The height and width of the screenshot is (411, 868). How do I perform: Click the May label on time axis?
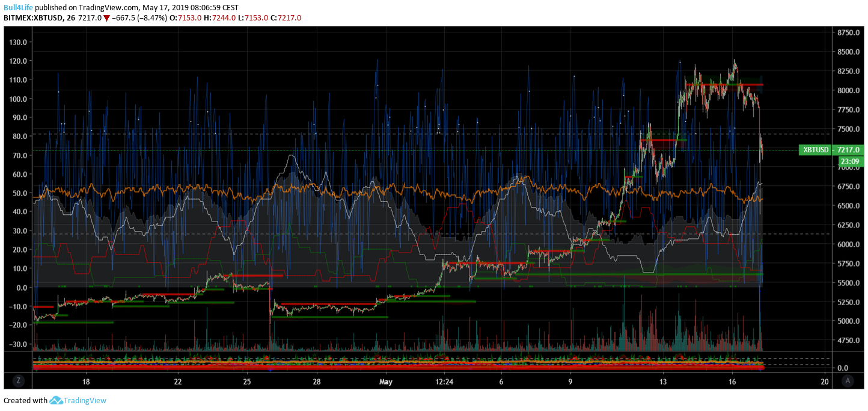386,382
